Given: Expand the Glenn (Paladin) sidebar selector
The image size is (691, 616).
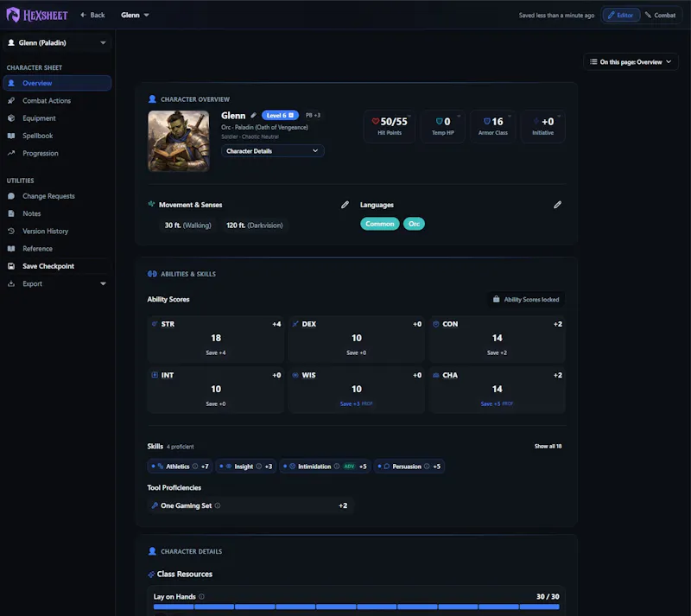Looking at the screenshot, I should pos(57,43).
